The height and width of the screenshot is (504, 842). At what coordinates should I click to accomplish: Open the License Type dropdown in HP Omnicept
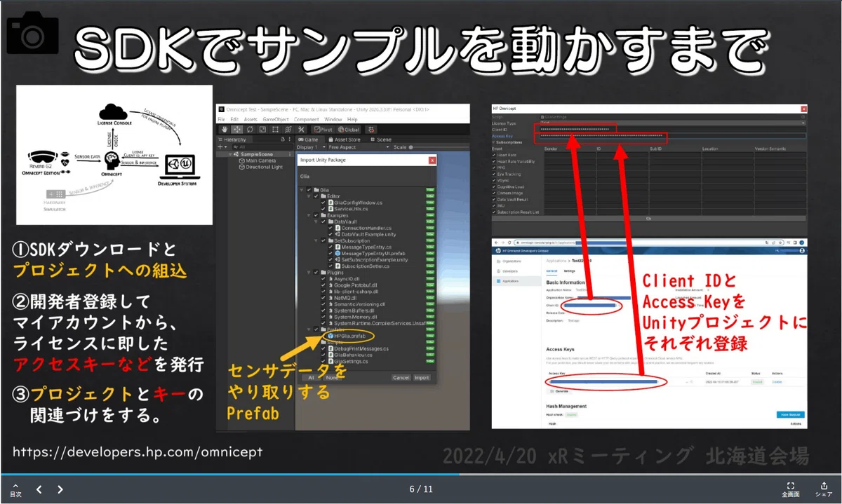click(x=672, y=123)
